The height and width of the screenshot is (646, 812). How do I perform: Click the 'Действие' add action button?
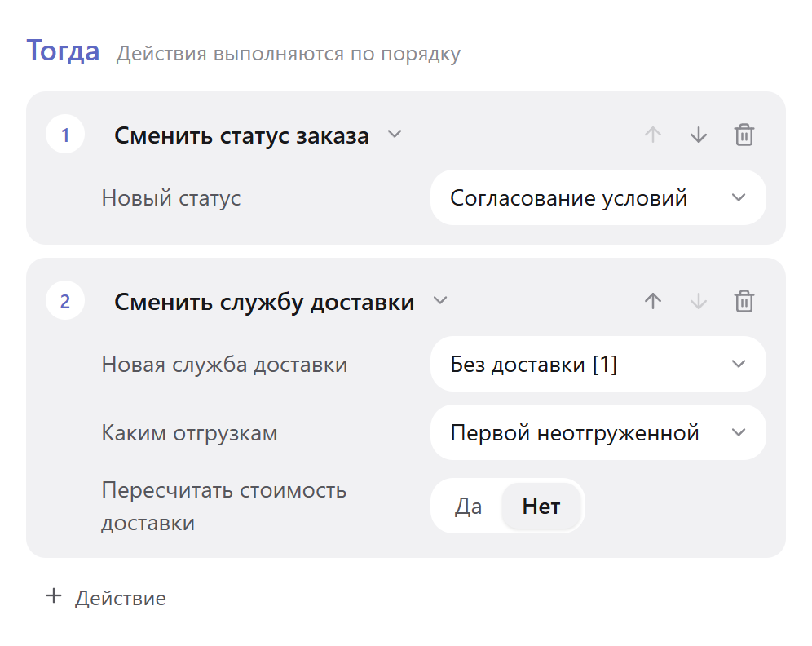click(106, 597)
